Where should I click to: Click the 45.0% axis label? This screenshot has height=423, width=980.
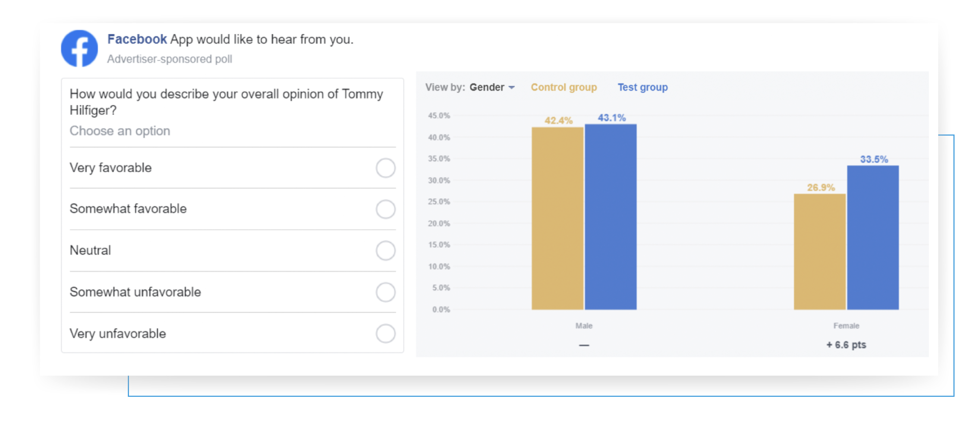pyautogui.click(x=439, y=116)
